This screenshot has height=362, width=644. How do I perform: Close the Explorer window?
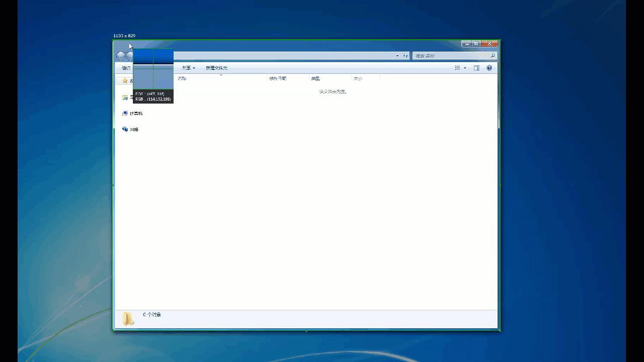[490, 44]
